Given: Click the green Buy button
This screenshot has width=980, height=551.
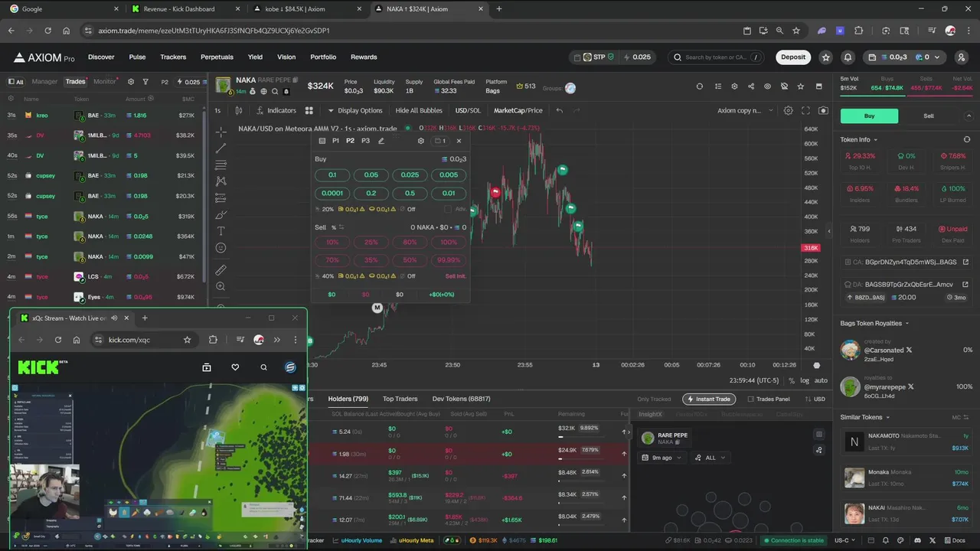Looking at the screenshot, I should [x=869, y=116].
